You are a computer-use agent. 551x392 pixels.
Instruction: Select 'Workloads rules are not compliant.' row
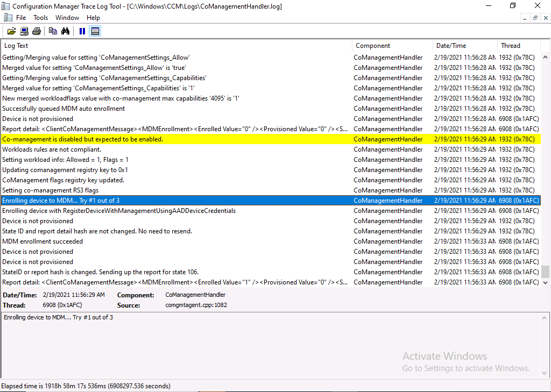pos(271,149)
